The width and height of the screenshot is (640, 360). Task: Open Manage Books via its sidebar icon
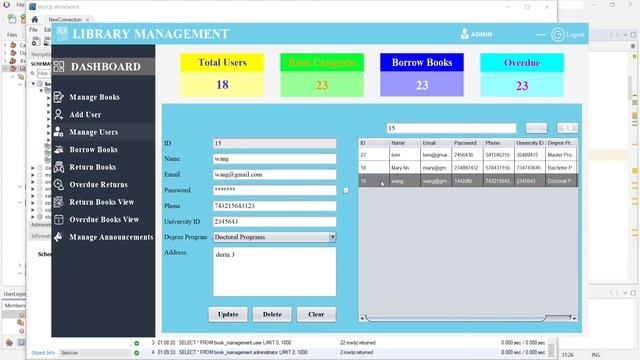[x=59, y=97]
